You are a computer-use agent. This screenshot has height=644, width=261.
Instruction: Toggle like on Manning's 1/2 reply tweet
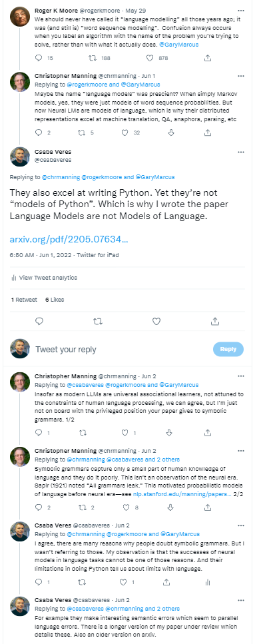(126, 432)
